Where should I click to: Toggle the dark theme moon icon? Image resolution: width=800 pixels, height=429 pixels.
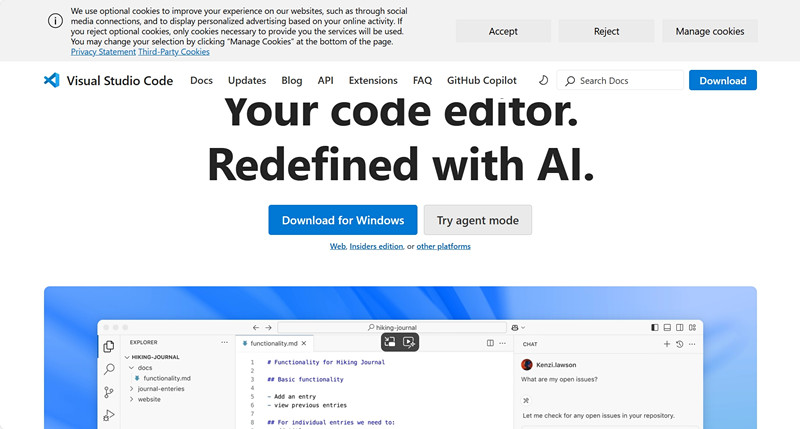coord(543,80)
